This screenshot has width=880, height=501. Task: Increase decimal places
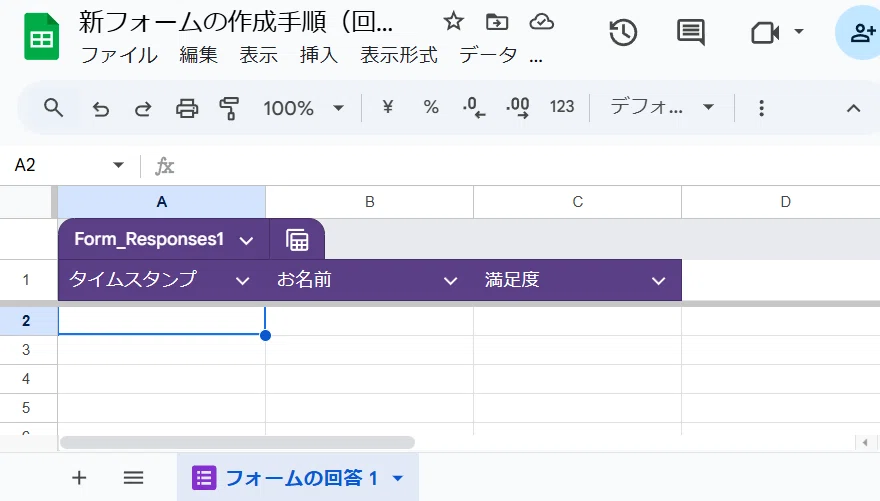517,107
